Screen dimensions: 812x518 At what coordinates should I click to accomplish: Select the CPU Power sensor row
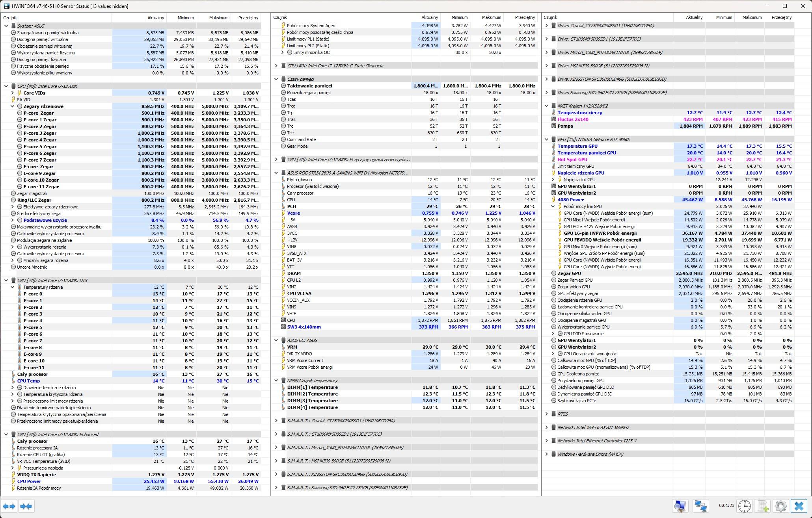tap(29, 481)
